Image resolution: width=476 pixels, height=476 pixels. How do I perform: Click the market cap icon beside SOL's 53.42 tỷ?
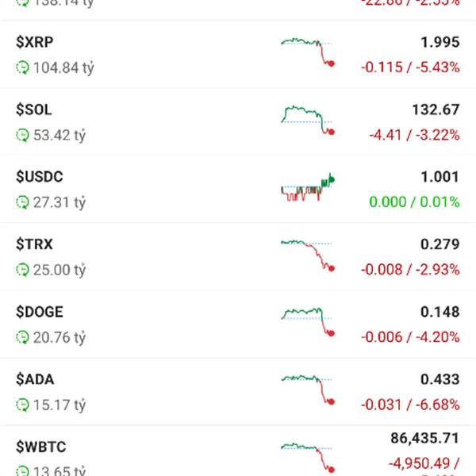pyautogui.click(x=22, y=136)
